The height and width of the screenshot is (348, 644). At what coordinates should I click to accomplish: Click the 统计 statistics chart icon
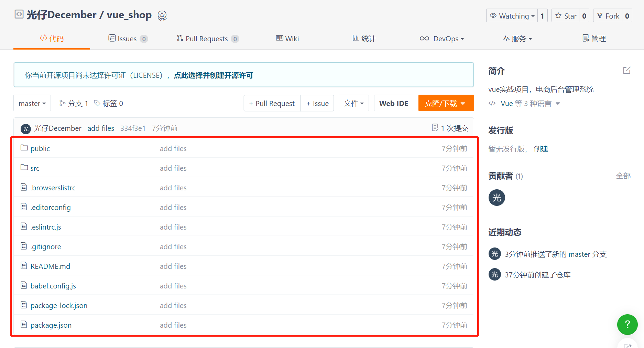pyautogui.click(x=356, y=38)
